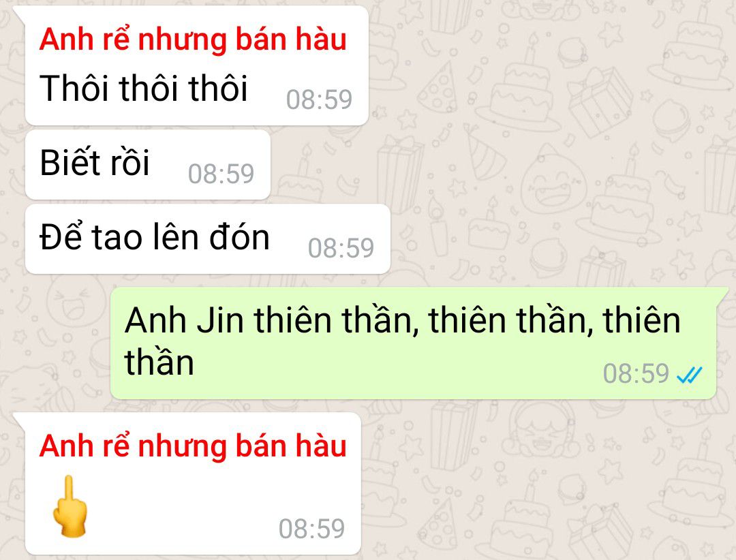Click the middle finger emoji
The image size is (736, 560).
click(70, 505)
